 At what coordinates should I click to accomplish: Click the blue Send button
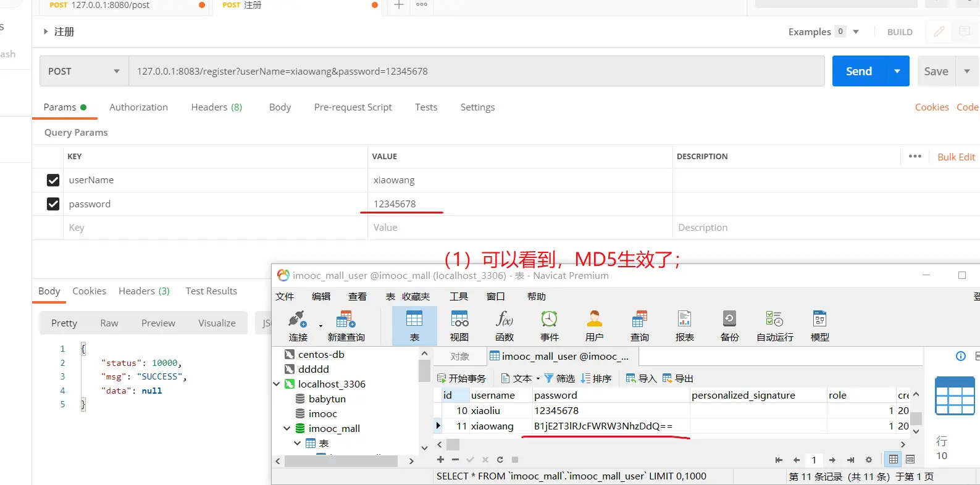(x=859, y=71)
